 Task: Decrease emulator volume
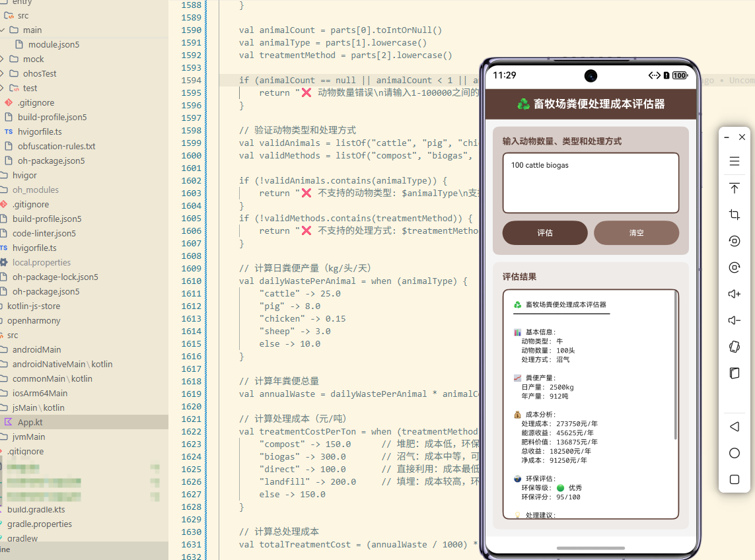tap(734, 320)
